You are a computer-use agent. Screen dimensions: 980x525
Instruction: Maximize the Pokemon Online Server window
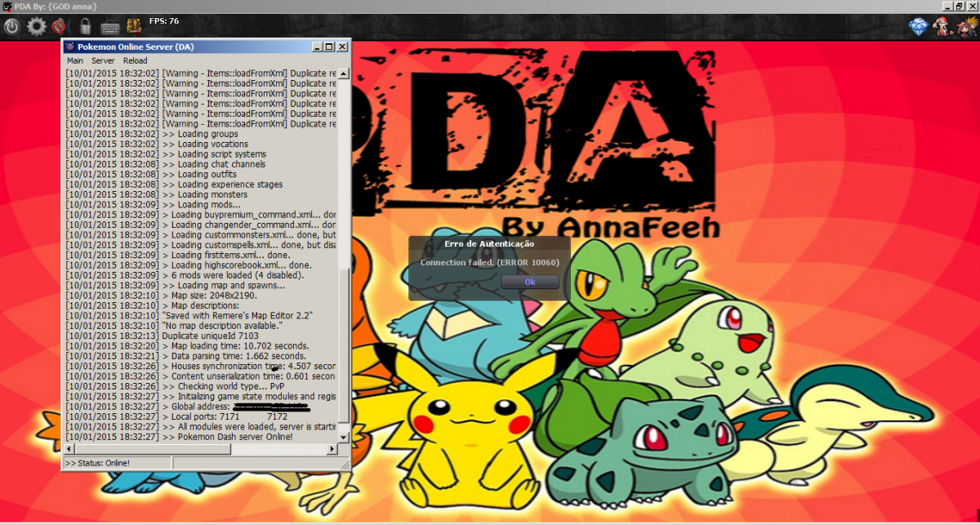[329, 47]
